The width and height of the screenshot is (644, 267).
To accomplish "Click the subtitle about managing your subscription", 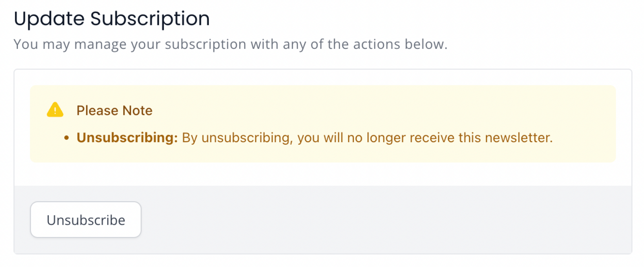I will click(x=230, y=44).
